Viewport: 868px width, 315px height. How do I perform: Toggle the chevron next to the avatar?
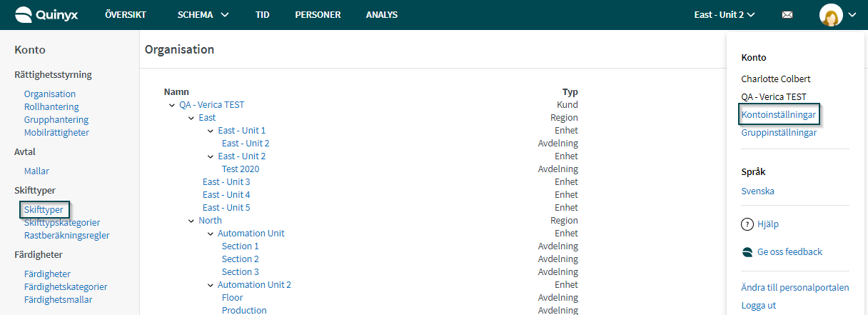[x=852, y=14]
